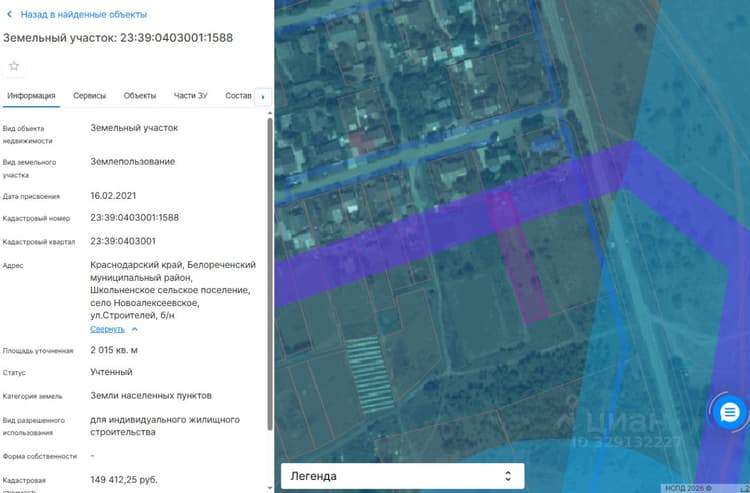Click the tabs scroll-right arrow
The image size is (750, 493).
click(263, 97)
